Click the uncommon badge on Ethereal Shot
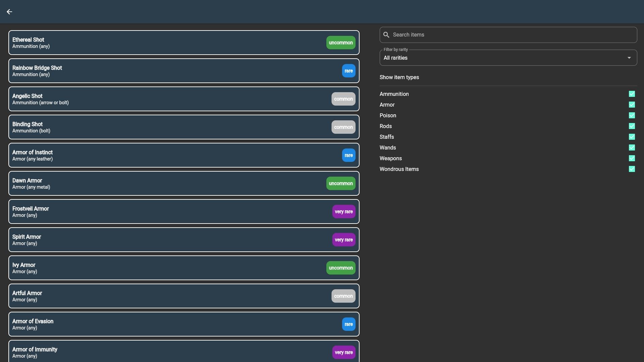Image resolution: width=644 pixels, height=362 pixels. point(340,43)
